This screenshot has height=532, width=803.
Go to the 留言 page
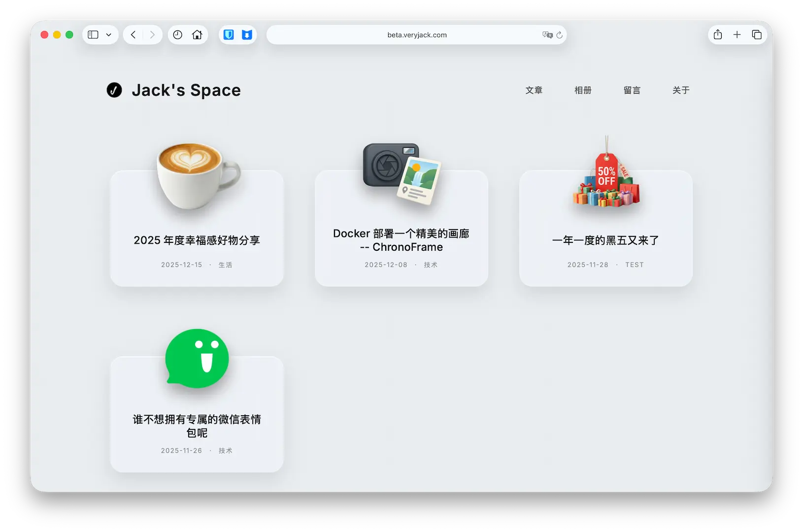(x=632, y=90)
